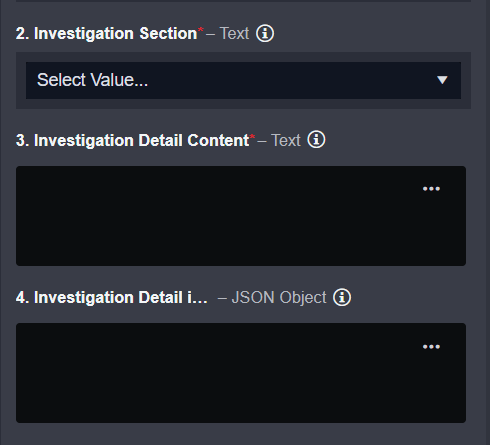490x445 pixels.
Task: Click lower area of Detail Content text box
Action: 241,247
